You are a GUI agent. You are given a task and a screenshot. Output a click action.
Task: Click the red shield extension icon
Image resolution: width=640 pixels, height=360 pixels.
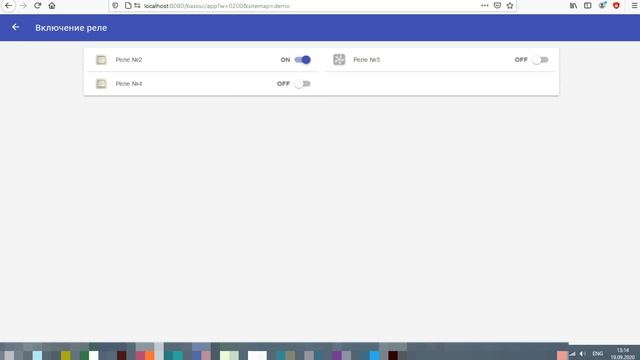(616, 6)
